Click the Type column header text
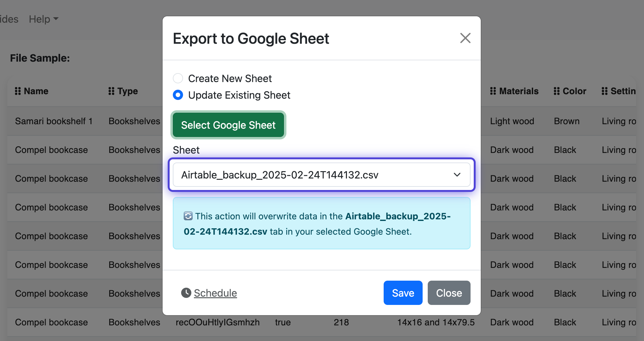Screen dimensions: 644x341 pyautogui.click(x=128, y=91)
